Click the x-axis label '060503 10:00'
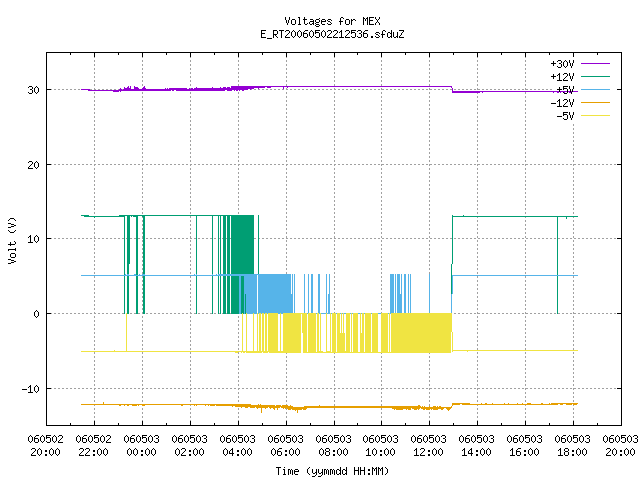Viewport: 640px width, 480px height. click(380, 446)
